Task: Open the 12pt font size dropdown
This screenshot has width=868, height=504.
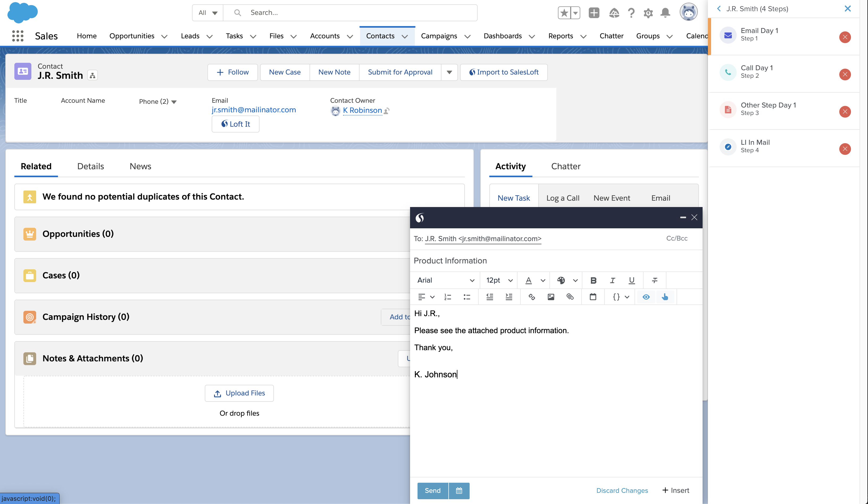Action: tap(499, 280)
